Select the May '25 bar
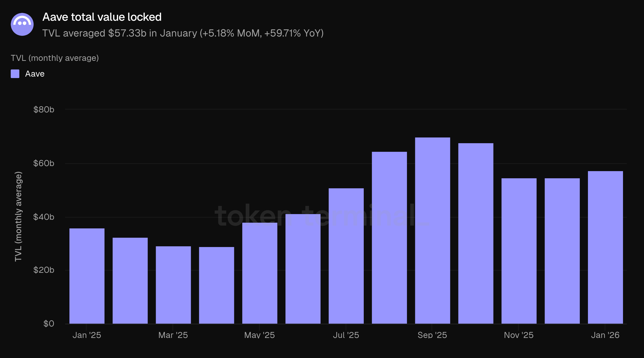 point(260,273)
